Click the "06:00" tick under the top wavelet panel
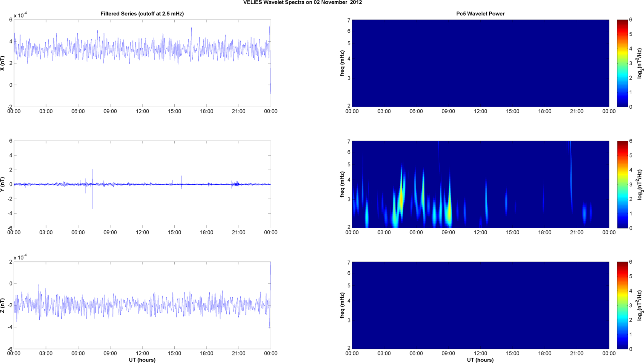This screenshot has width=644, height=363. point(416,111)
